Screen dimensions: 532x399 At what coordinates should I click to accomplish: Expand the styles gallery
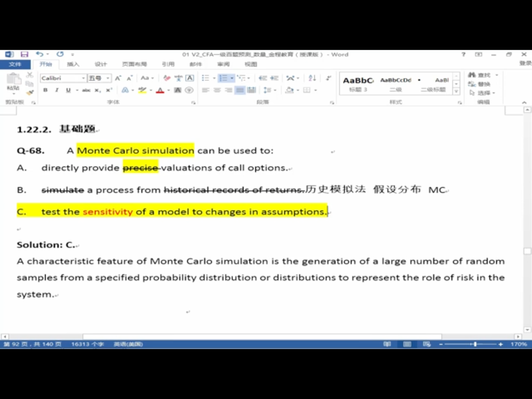click(456, 91)
